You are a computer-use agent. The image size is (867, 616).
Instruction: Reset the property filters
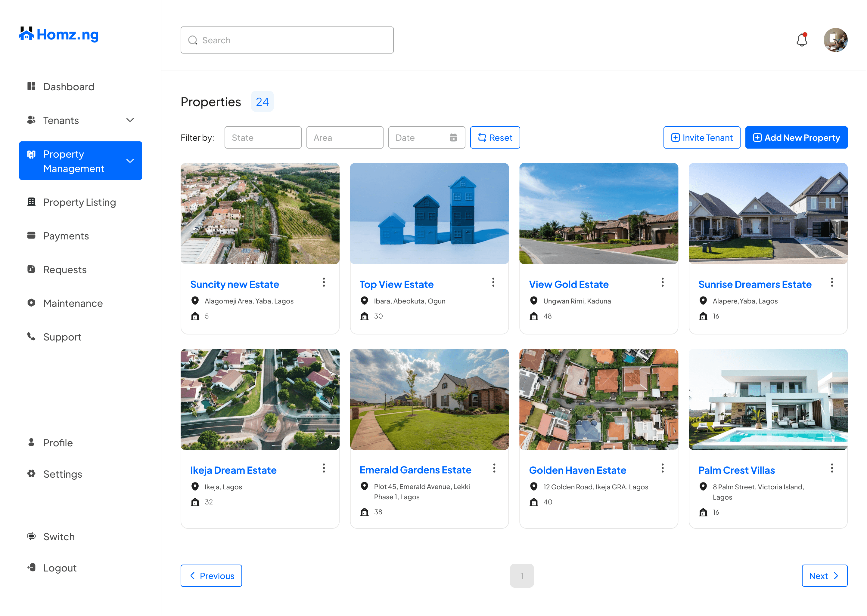pyautogui.click(x=495, y=138)
